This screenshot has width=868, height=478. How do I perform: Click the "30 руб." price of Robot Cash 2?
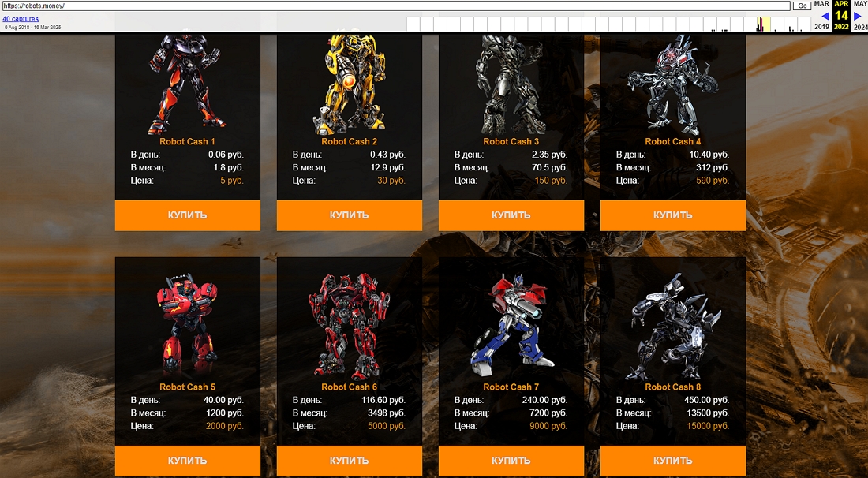coord(391,181)
